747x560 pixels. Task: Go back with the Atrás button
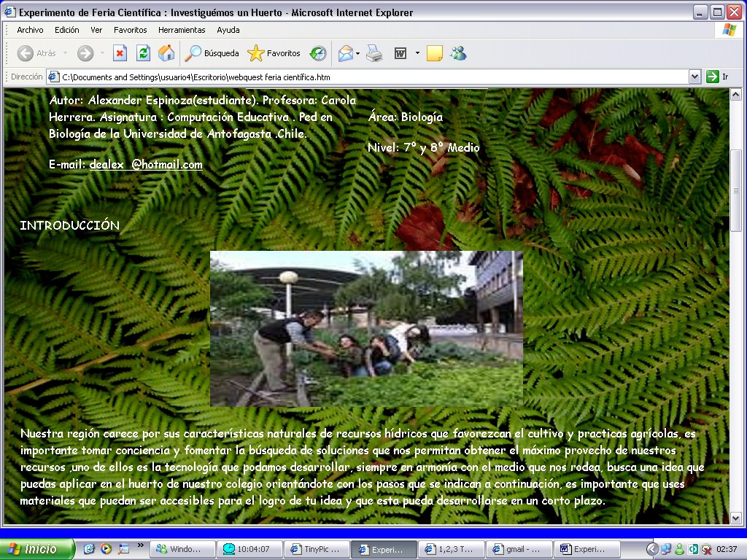pos(36,53)
